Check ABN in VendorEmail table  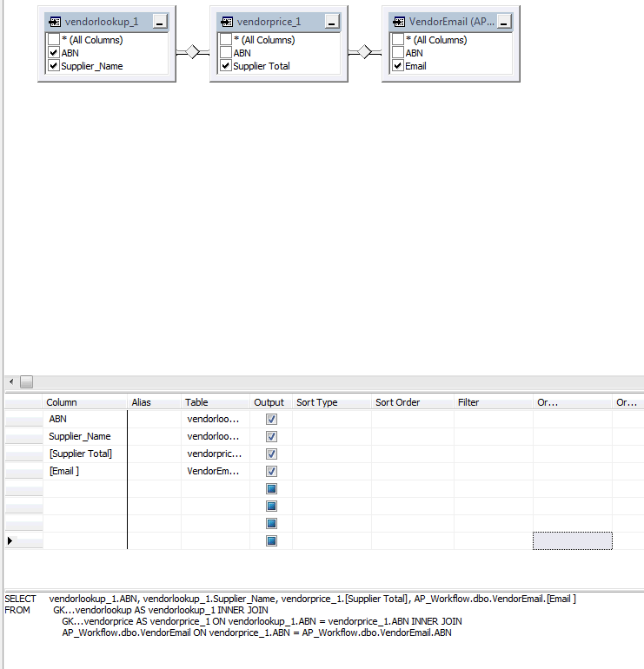[398, 53]
